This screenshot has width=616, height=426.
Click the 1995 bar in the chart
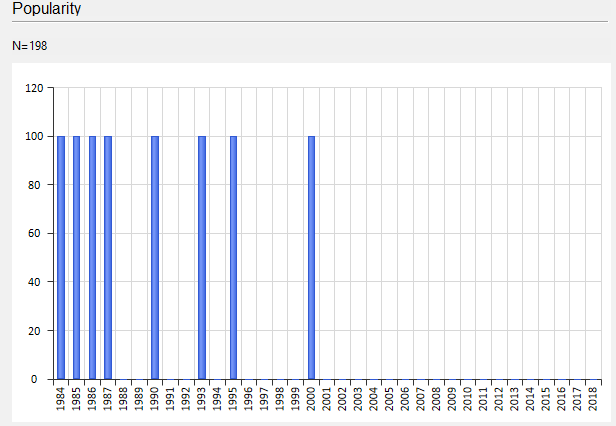coord(233,257)
